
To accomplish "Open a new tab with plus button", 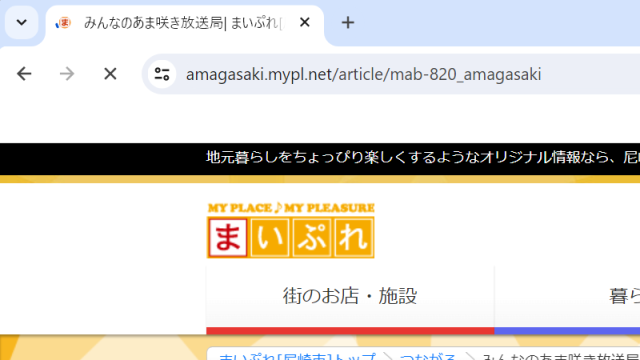I will [x=348, y=23].
